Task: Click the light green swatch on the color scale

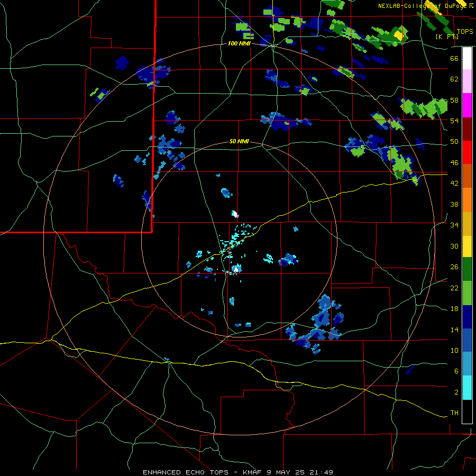Action: pos(467,293)
